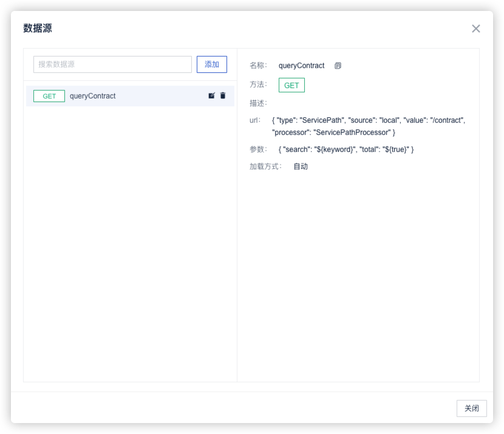Click the 参数 field label

click(258, 150)
